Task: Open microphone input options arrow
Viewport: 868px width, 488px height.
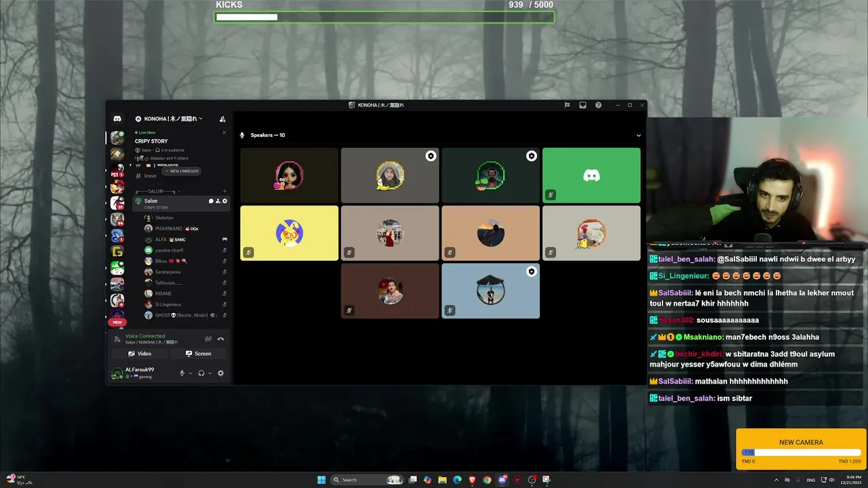Action: [x=191, y=373]
